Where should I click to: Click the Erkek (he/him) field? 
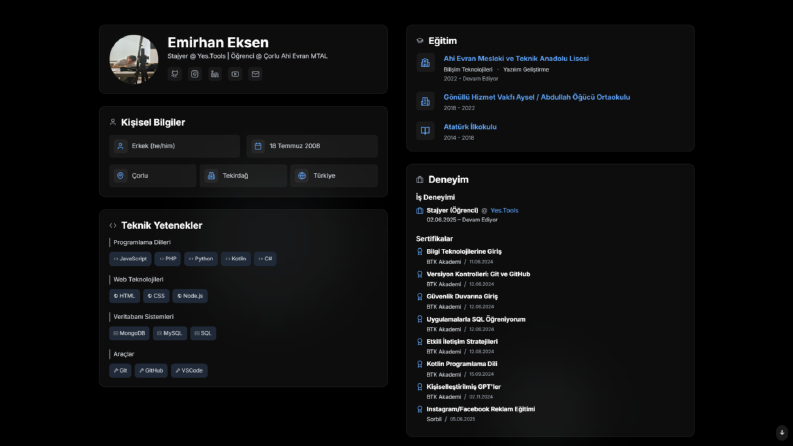coord(174,146)
